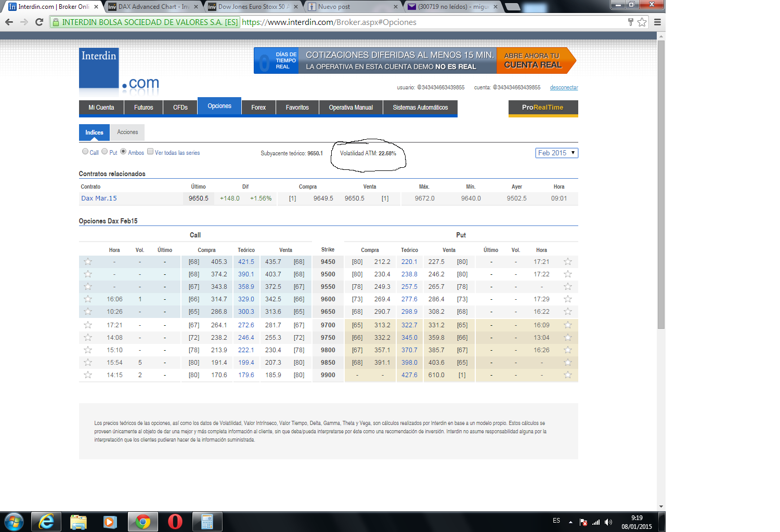Star the 9550 strike call option

click(88, 287)
